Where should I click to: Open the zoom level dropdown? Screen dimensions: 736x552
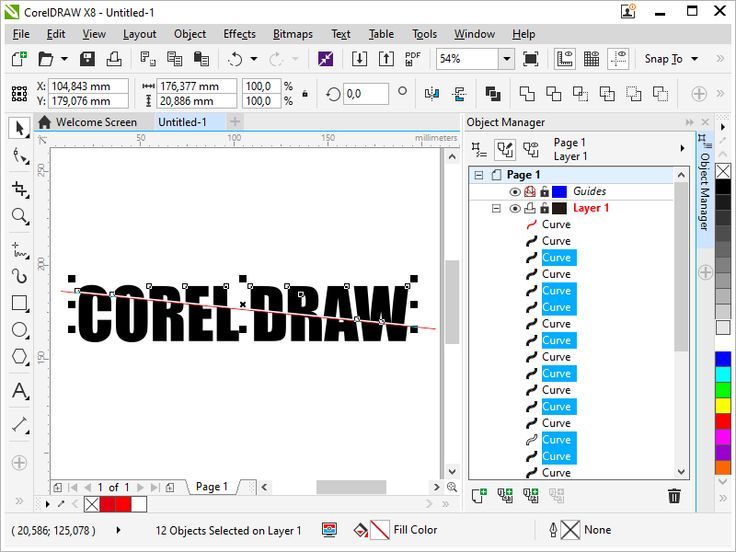506,59
